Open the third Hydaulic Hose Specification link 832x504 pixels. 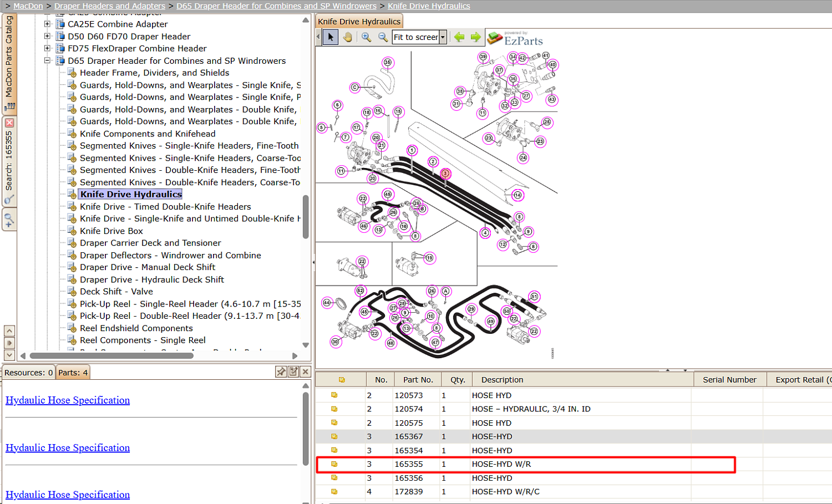tap(68, 495)
